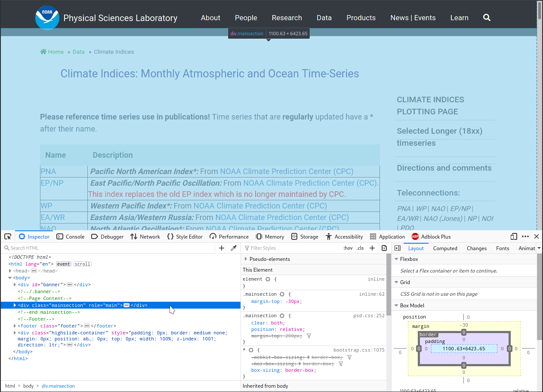Follow the PNA link in the table
Screen dimensions: 543x392
[48, 171]
